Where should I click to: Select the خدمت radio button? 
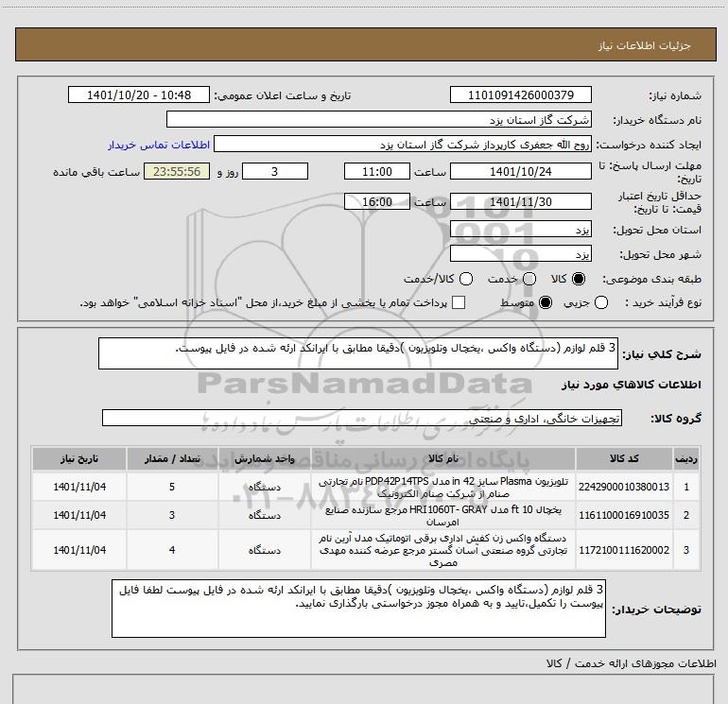click(x=529, y=279)
